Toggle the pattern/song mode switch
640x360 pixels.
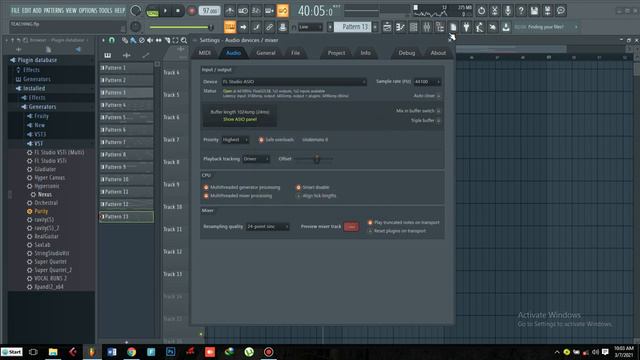[x=152, y=11]
